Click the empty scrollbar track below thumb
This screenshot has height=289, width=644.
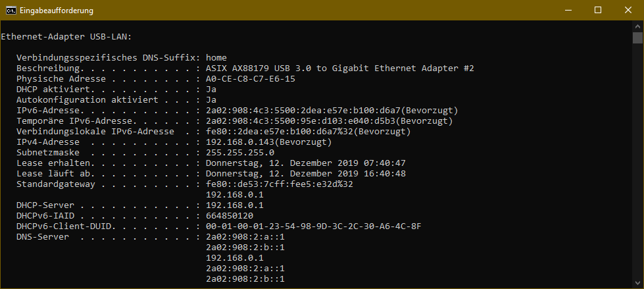[637, 165]
